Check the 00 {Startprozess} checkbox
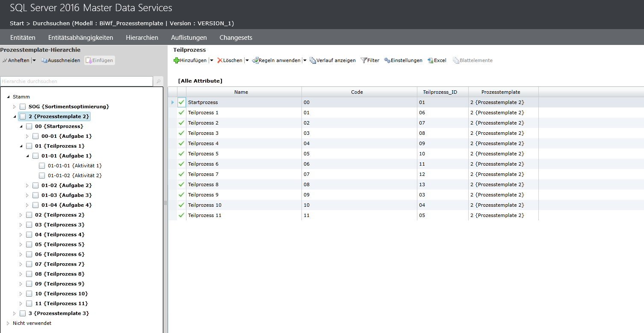The image size is (644, 333). coord(29,126)
